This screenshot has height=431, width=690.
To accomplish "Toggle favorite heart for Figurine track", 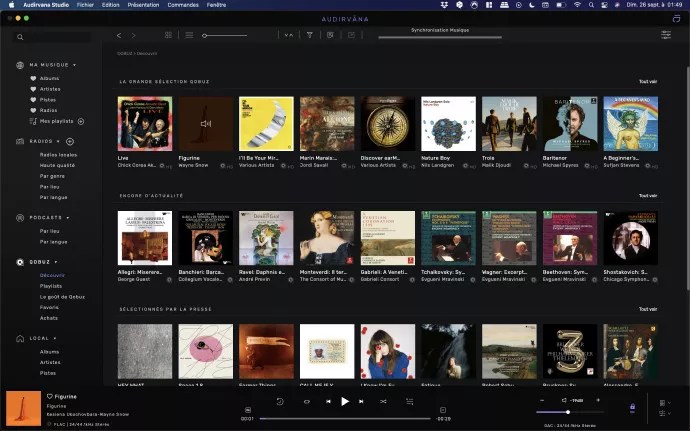I will (x=49, y=396).
